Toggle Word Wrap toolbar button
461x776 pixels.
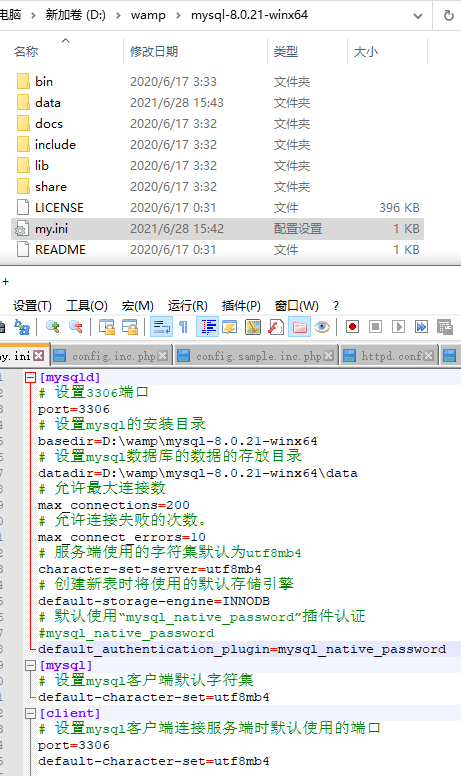[x=161, y=327]
